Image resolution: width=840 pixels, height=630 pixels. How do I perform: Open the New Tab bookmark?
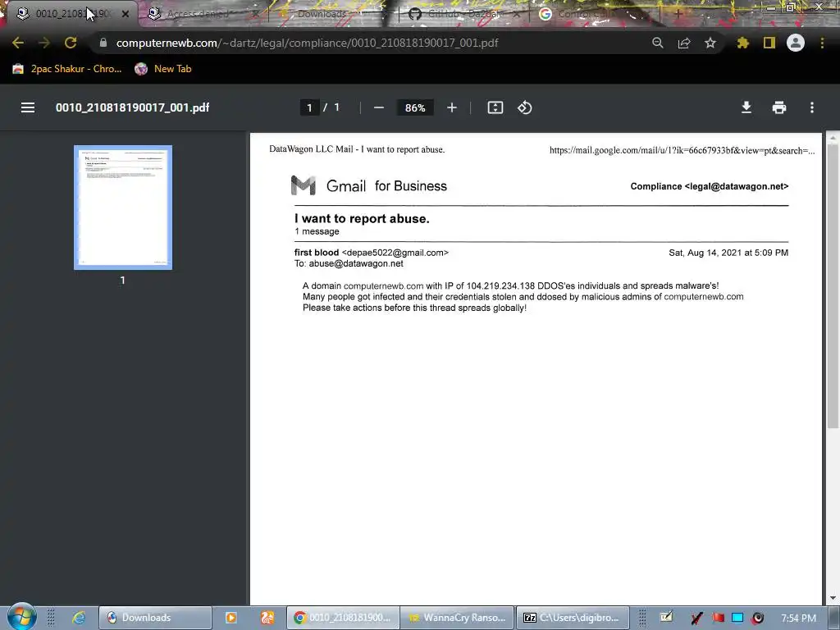(x=163, y=69)
